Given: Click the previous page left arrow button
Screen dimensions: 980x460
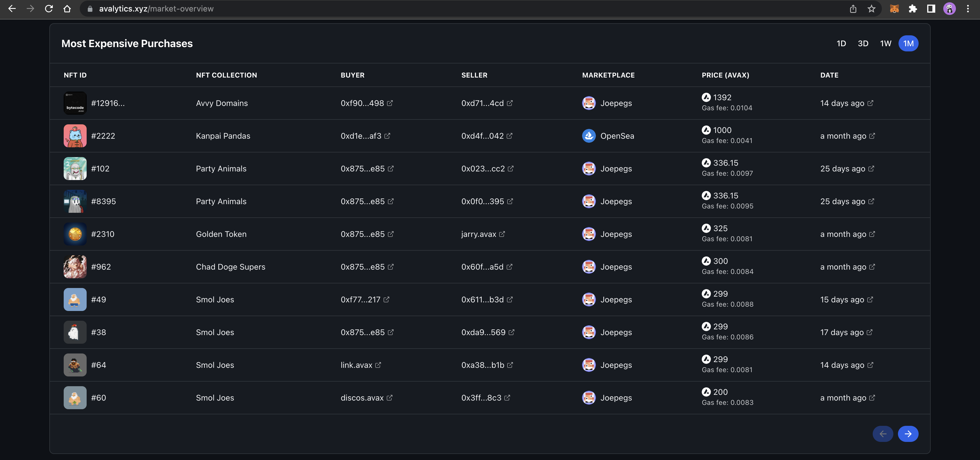Looking at the screenshot, I should pyautogui.click(x=883, y=434).
